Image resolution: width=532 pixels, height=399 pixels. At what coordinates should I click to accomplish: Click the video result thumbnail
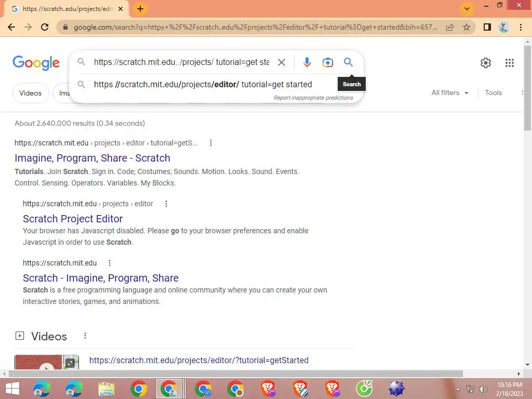click(46, 362)
